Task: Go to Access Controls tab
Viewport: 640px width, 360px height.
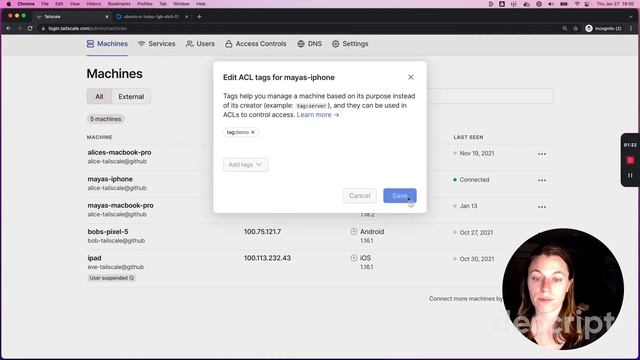Action: (256, 44)
